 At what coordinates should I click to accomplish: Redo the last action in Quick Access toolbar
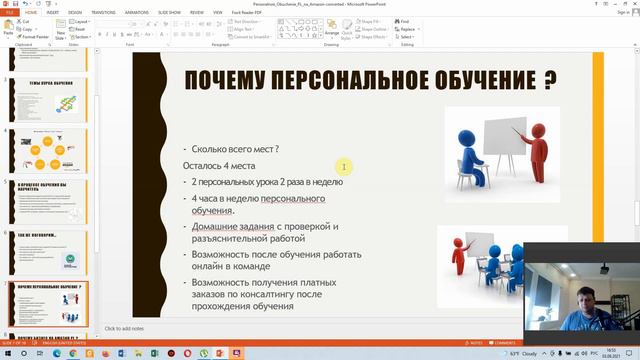coord(38,4)
